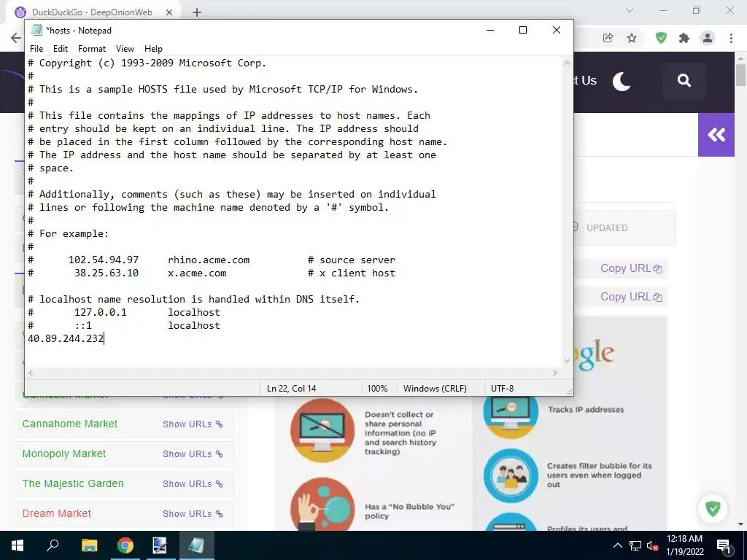Click the muted volume tray icon
The image size is (747, 560).
[652, 545]
